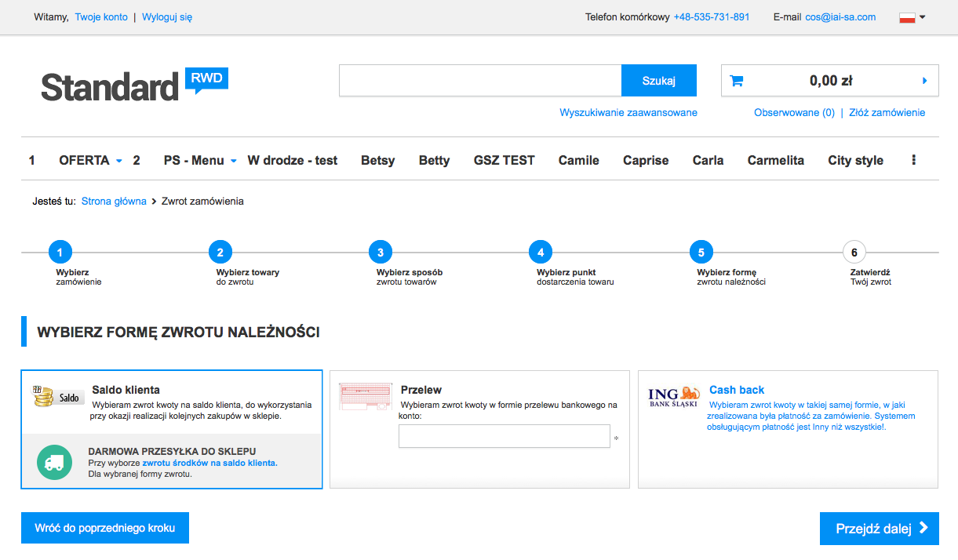Go to step 3 in progress bar
Screen dimensions: 958x560
pos(381,253)
